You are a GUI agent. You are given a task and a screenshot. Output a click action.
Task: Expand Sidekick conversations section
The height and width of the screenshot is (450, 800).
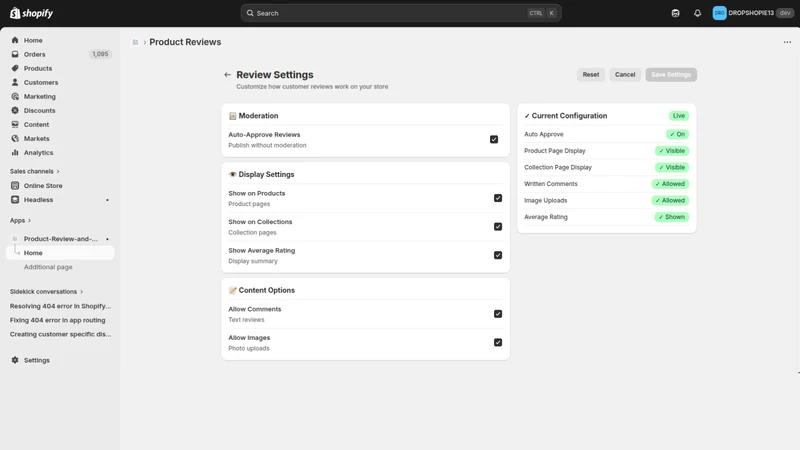tap(46, 292)
